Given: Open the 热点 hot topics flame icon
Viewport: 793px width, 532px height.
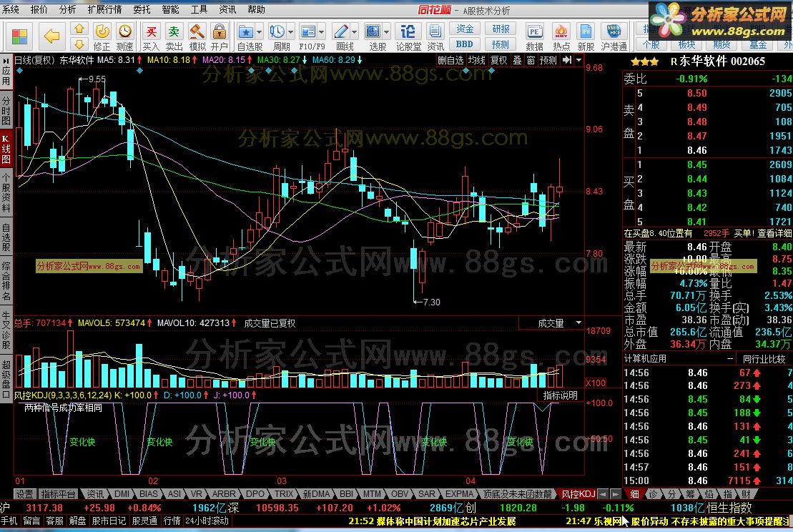Looking at the screenshot, I should 561,37.
